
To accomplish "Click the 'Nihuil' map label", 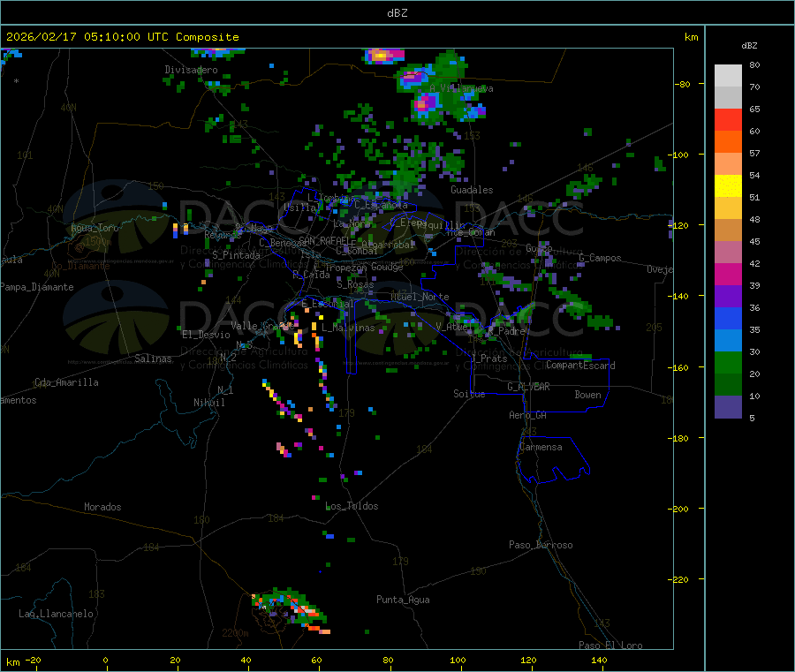I will point(208,403).
